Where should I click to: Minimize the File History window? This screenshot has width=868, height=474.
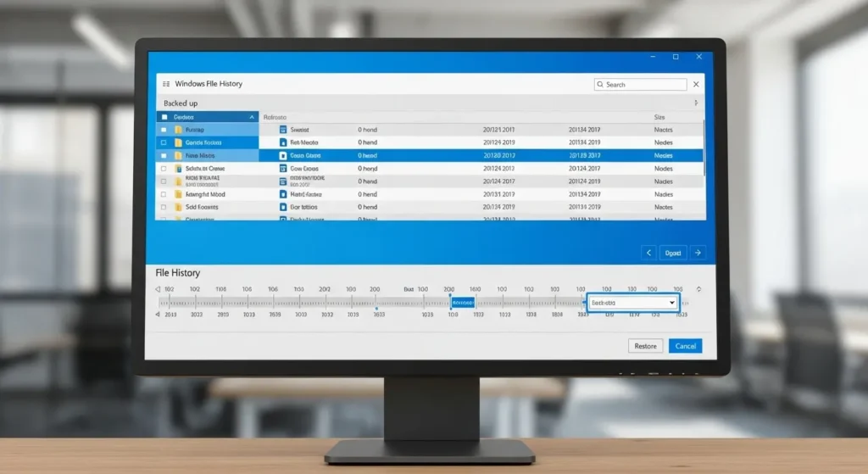click(654, 57)
